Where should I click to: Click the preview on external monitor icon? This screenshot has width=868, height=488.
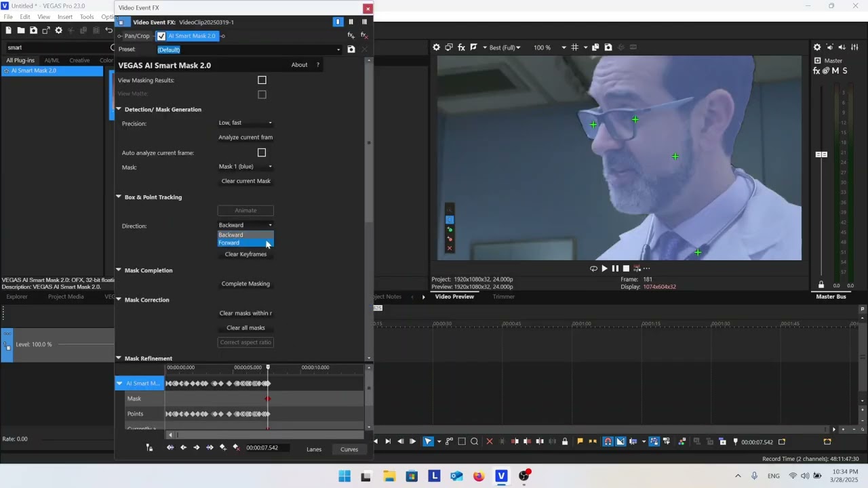(x=449, y=47)
